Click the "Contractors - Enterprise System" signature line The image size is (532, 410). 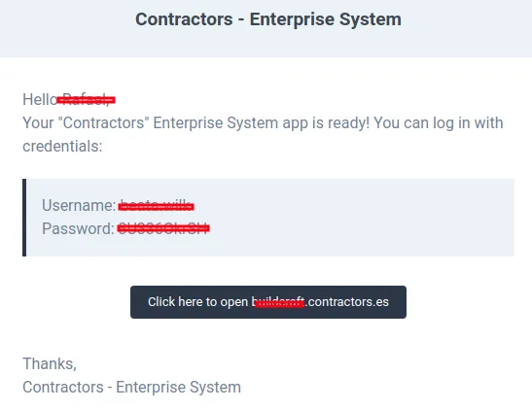tap(131, 388)
